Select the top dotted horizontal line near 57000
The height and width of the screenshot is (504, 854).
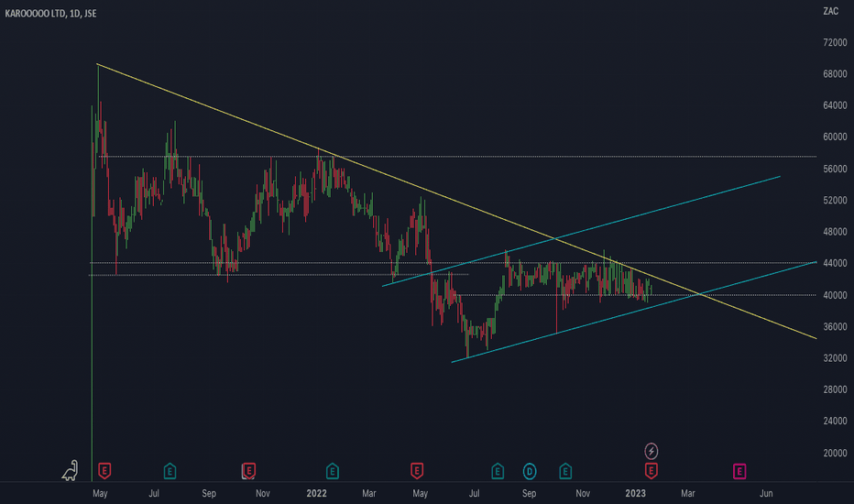click(x=457, y=157)
